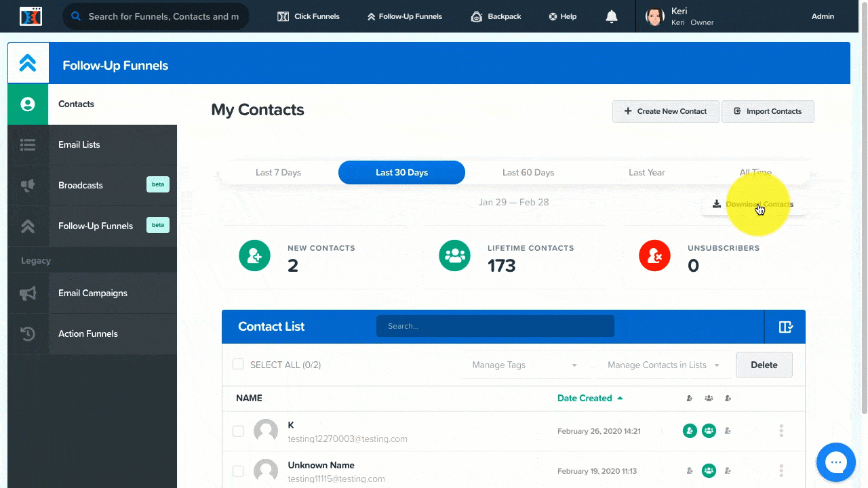Click the Create New Contact button
The image size is (868, 488).
tap(665, 111)
